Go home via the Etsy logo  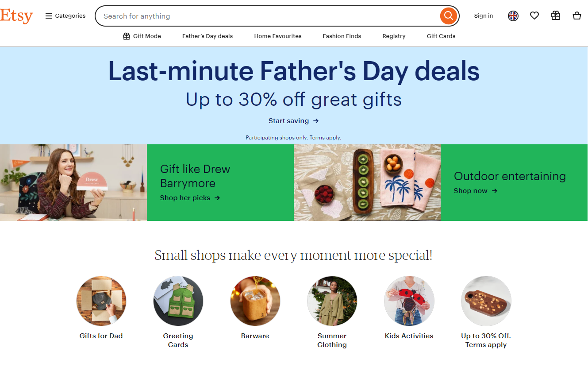[16, 16]
